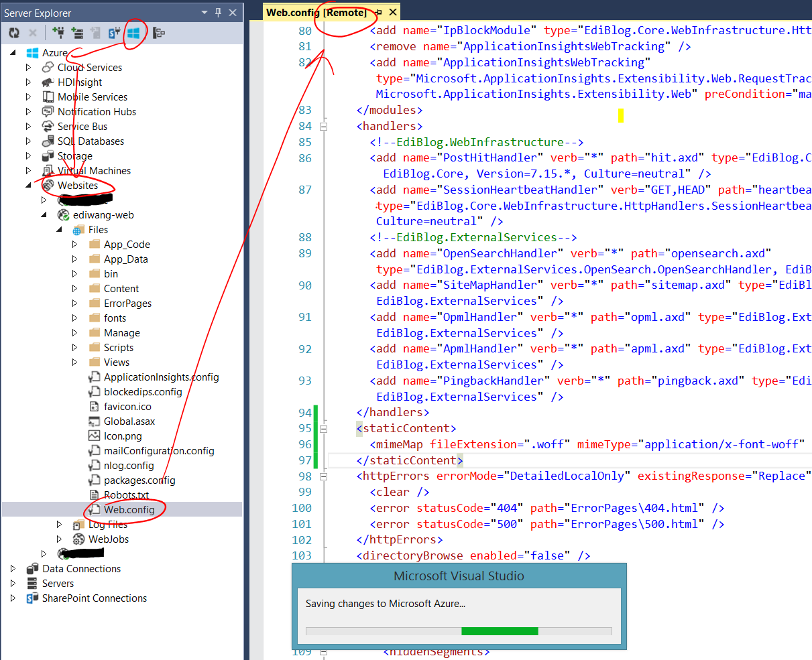Click Connect to Database plug icon

point(58,32)
